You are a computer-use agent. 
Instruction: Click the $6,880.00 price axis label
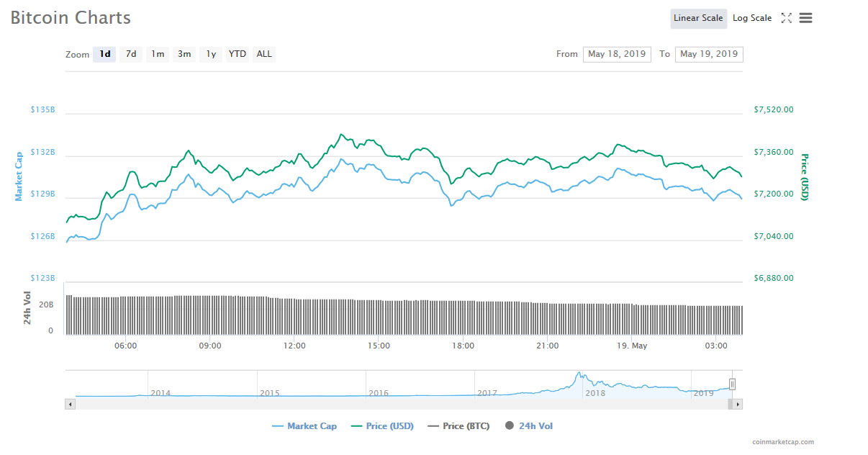click(x=774, y=278)
